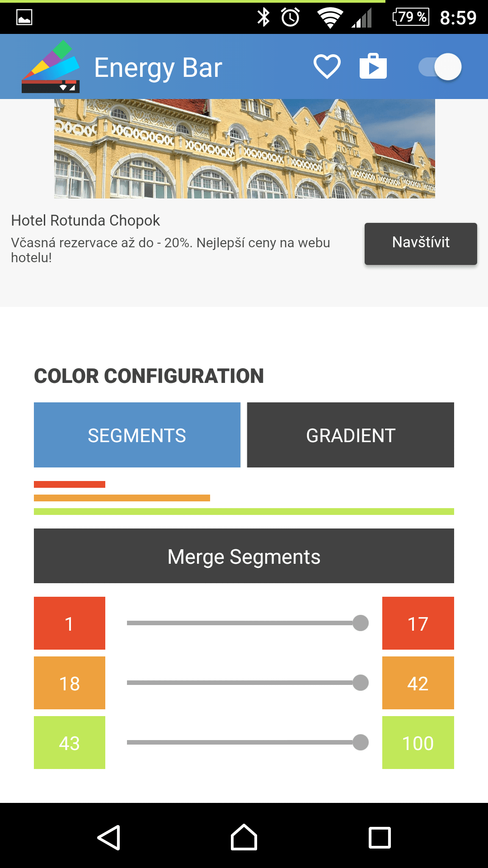Viewport: 488px width, 868px height.
Task: Open recent apps square icon
Action: click(380, 838)
